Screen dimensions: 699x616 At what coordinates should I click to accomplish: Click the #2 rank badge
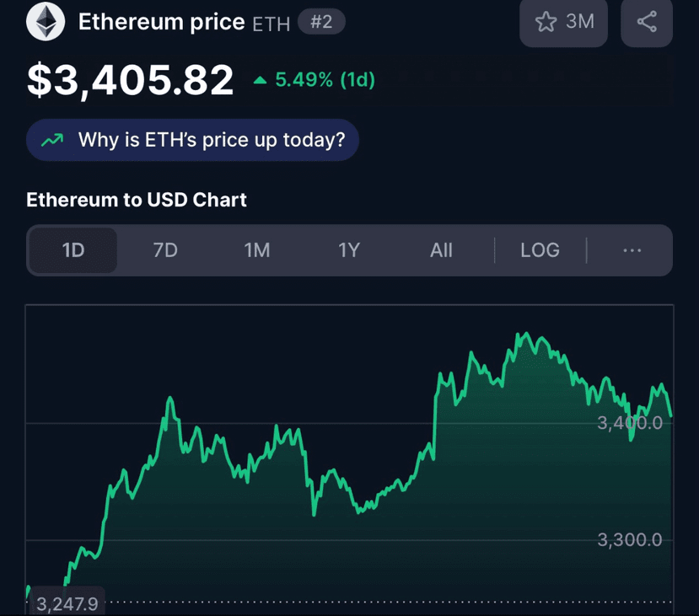[321, 22]
